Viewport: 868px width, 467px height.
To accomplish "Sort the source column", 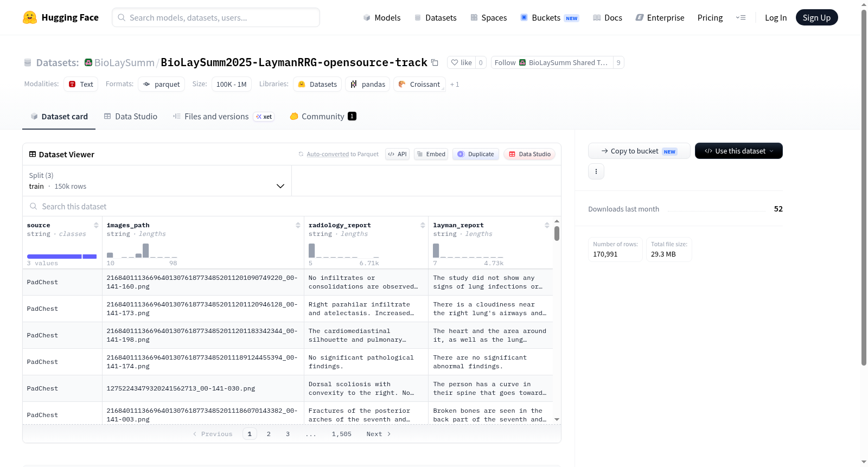I will coord(96,225).
